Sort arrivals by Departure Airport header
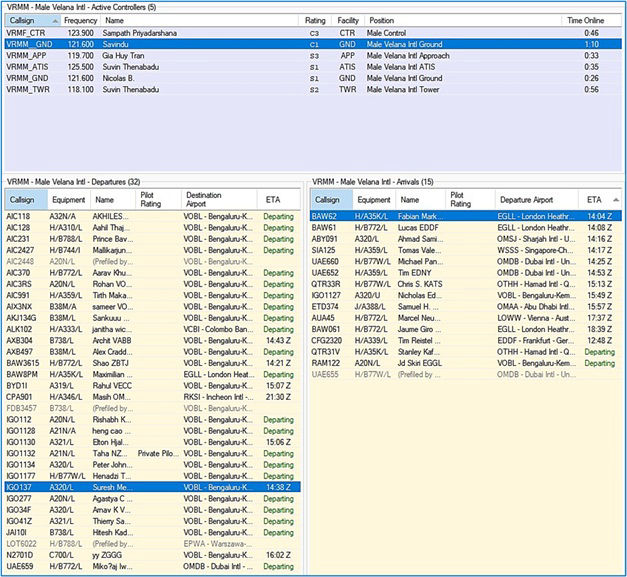Image resolution: width=627 pixels, height=577 pixels. click(x=526, y=200)
